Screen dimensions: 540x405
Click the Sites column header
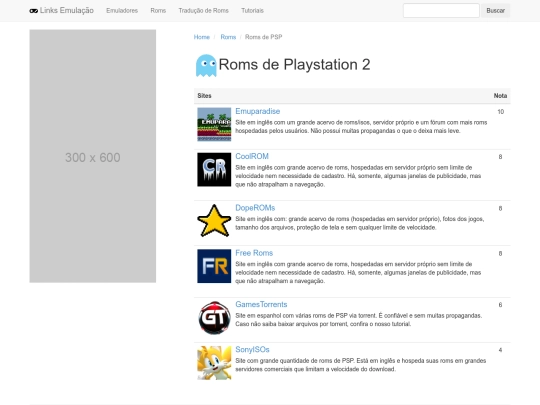point(204,96)
